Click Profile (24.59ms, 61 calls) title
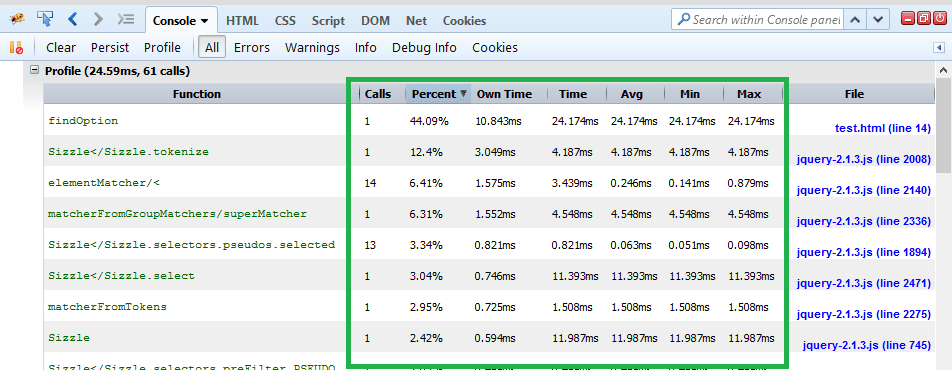952x370 pixels. (117, 71)
